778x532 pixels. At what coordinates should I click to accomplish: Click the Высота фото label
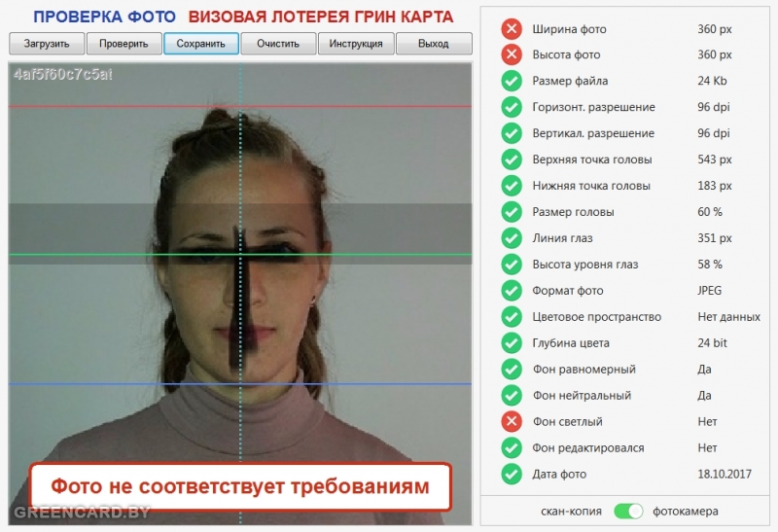[566, 55]
